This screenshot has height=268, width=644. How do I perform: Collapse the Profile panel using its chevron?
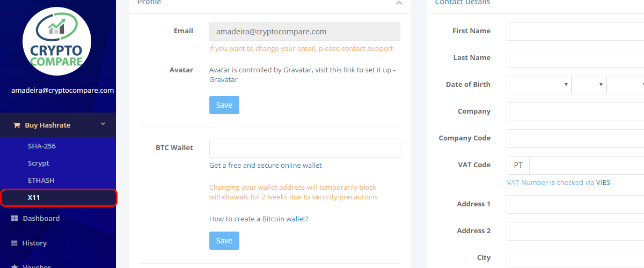coord(399,3)
